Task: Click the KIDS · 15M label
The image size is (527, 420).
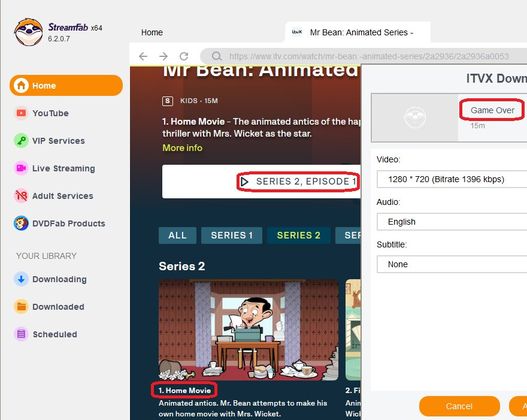Action: [199, 101]
